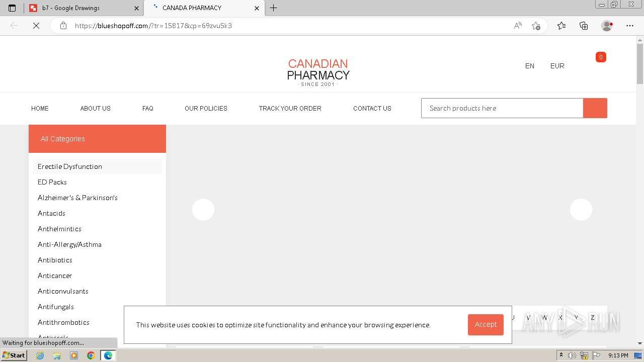Viewport: 644px width, 362px height.
Task: Accept the cookie notice
Action: click(486, 325)
